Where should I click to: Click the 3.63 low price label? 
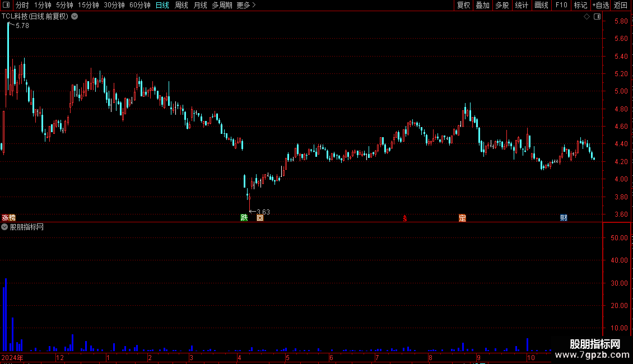coord(263,212)
